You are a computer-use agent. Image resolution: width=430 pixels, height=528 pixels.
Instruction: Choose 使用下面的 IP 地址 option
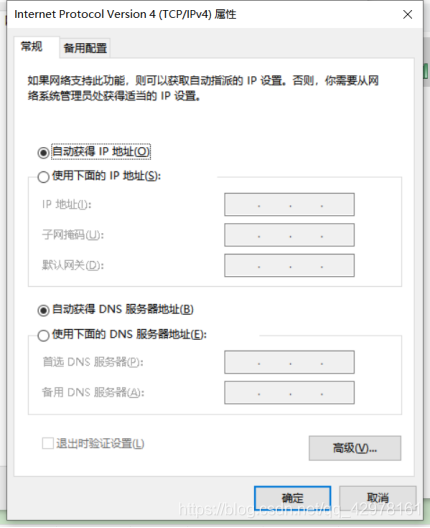click(x=43, y=177)
